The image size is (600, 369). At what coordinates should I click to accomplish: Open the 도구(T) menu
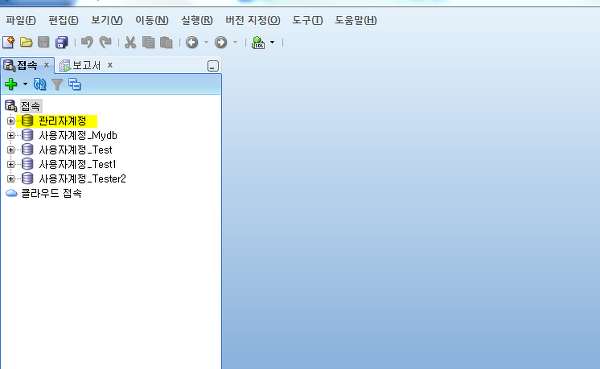[307, 20]
